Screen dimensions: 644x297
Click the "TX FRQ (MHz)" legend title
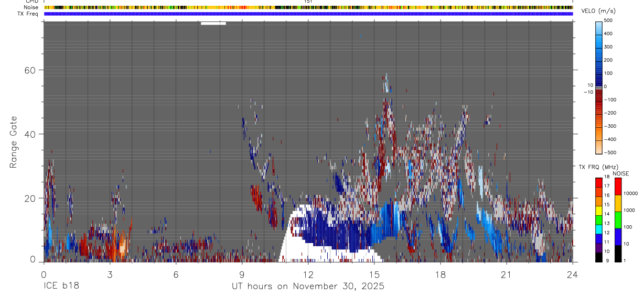tap(598, 167)
